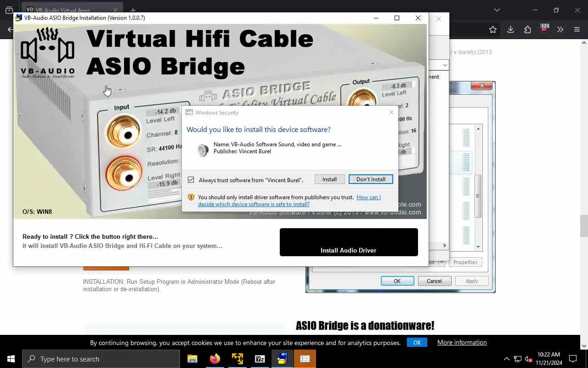Image resolution: width=588 pixels, height=368 pixels.
Task: Open the Firefox hamburger application menu
Action: pos(577,29)
